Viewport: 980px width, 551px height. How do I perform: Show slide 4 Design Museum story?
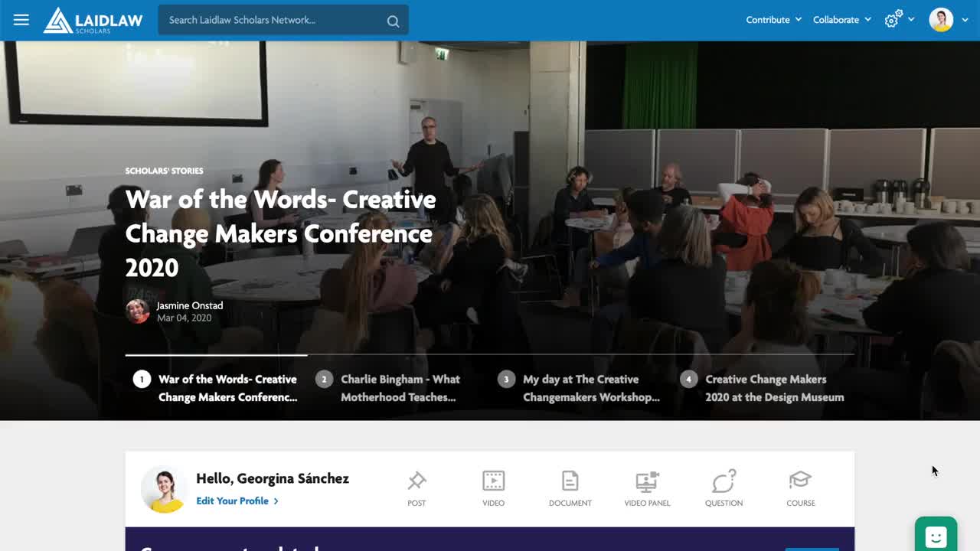[773, 388]
